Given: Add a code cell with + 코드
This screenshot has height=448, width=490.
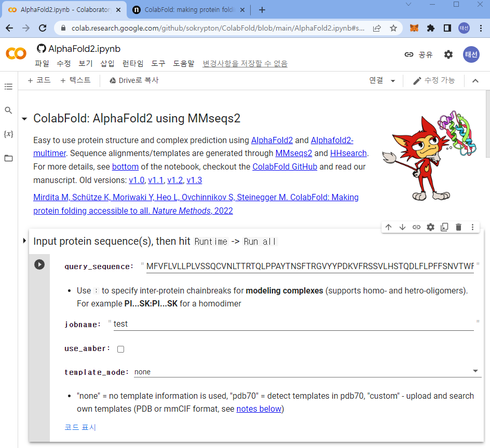Looking at the screenshot, I should (39, 80).
